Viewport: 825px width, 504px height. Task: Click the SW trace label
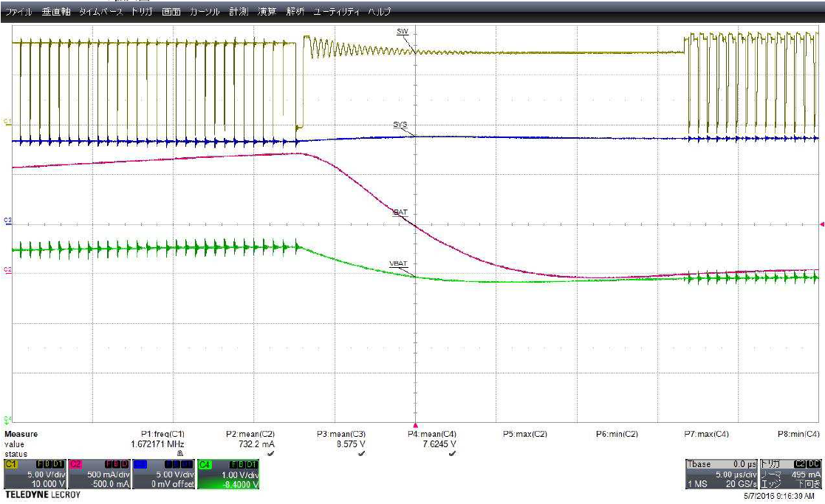403,32
